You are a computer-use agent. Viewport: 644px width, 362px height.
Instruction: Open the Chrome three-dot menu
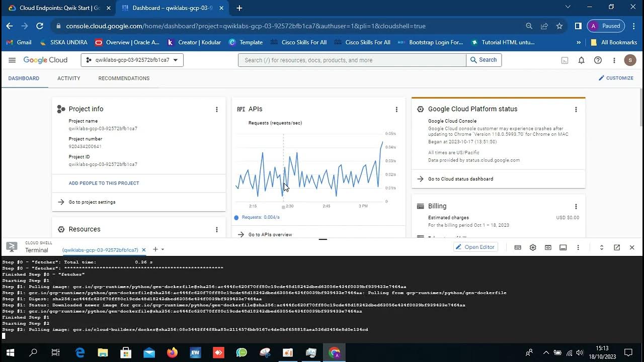click(633, 26)
